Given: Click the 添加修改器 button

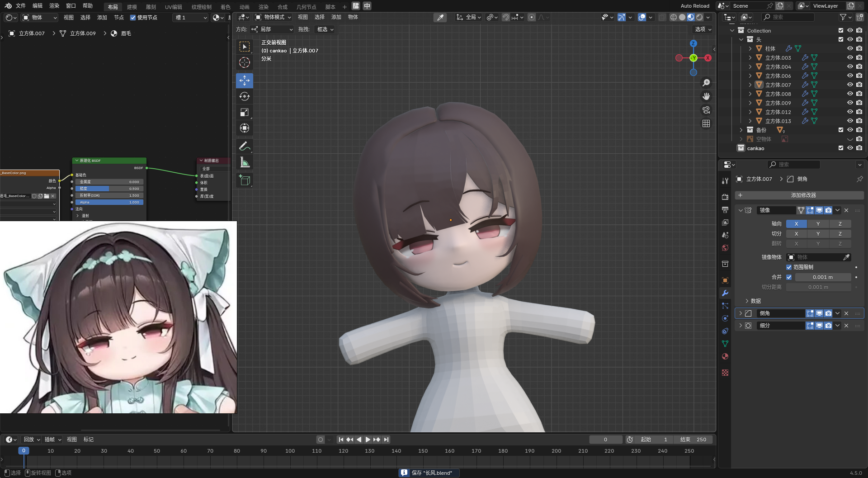Looking at the screenshot, I should point(799,195).
